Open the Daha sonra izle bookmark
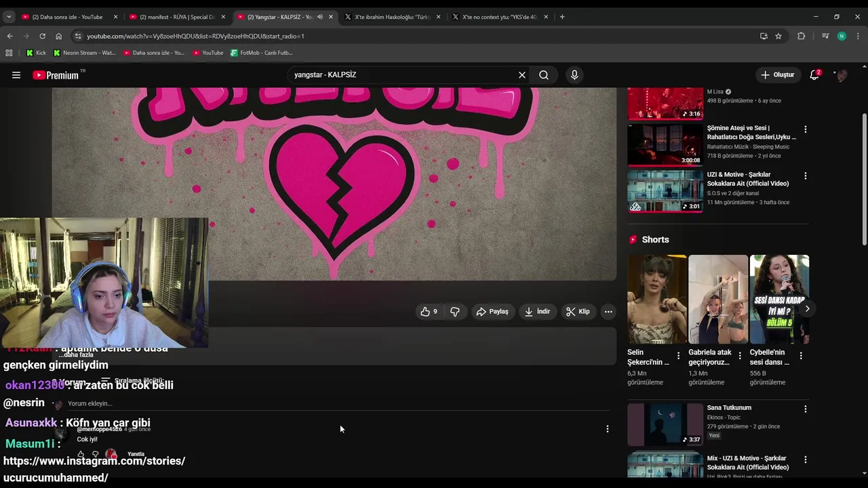Image resolution: width=868 pixels, height=488 pixels. click(153, 52)
